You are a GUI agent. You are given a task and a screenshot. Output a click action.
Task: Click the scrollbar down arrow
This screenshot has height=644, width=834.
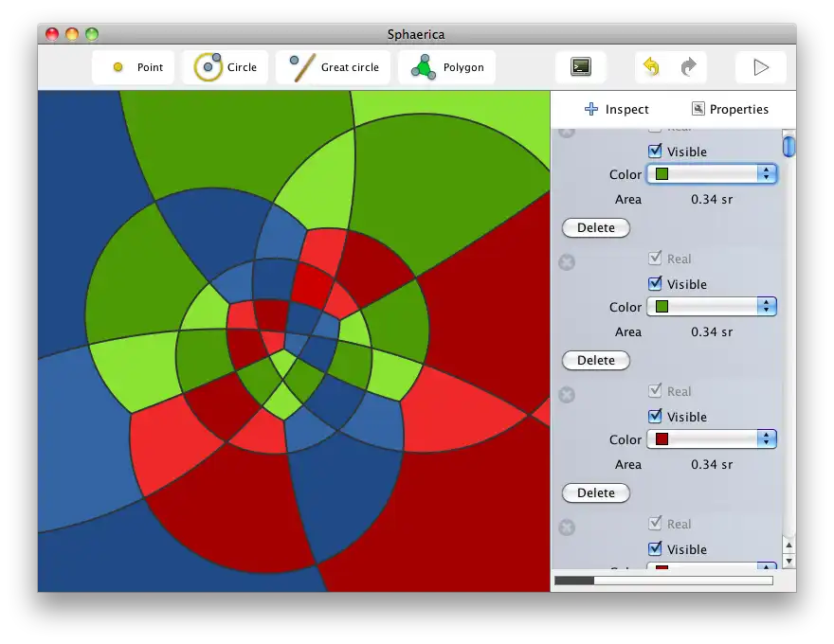789,561
